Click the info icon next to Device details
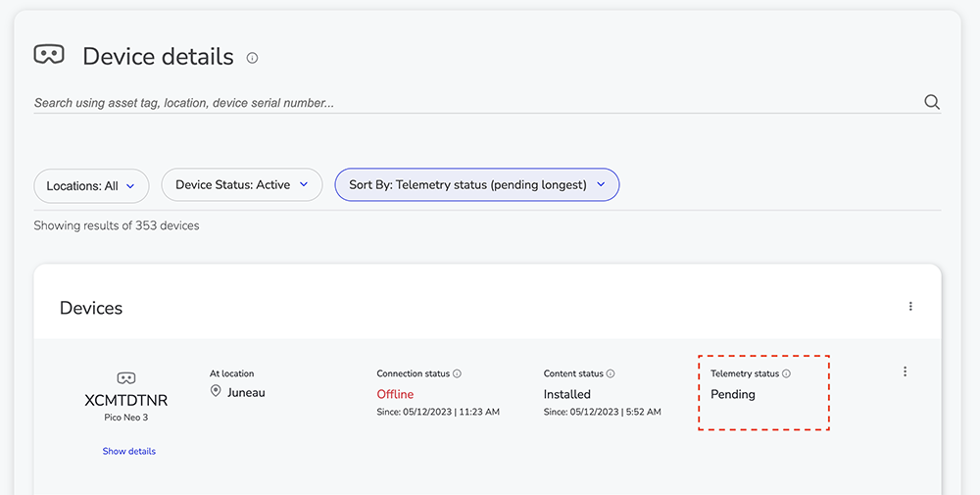 pyautogui.click(x=252, y=58)
